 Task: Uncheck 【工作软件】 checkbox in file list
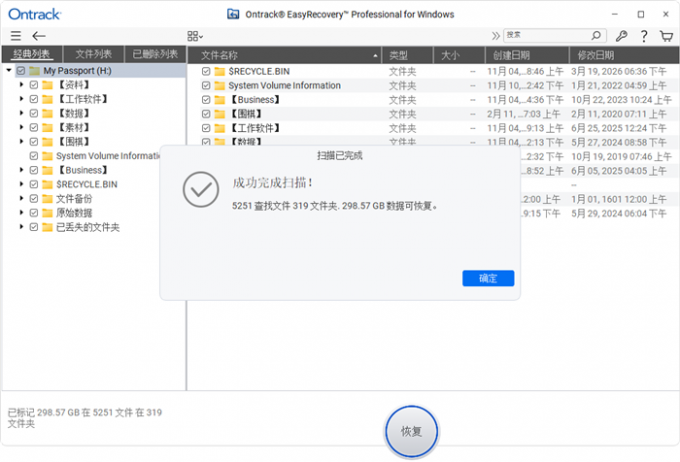pyautogui.click(x=206, y=128)
